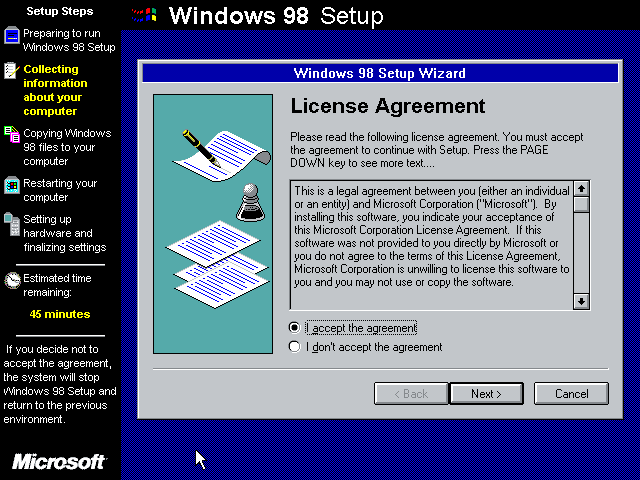
Task: Click the Next > button
Action: [486, 394]
